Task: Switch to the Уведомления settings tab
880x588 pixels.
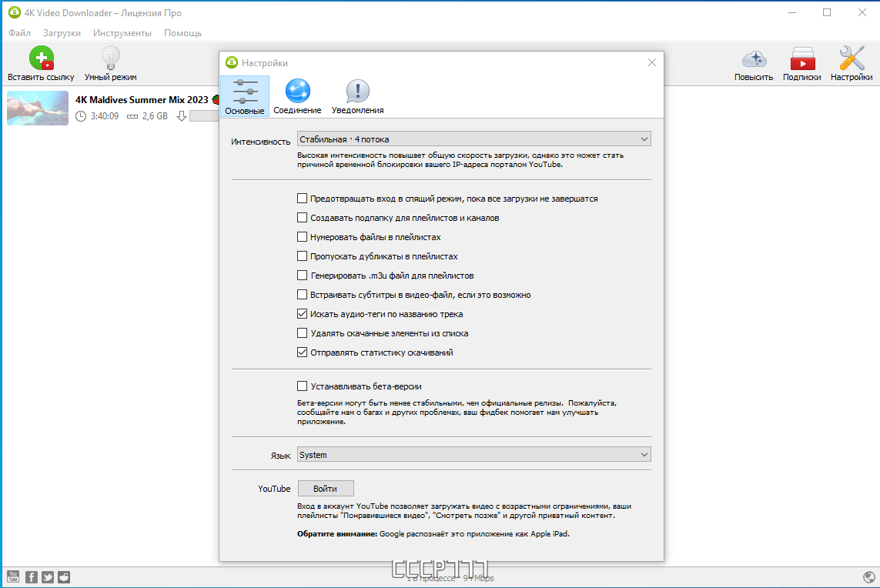Action: pos(357,96)
